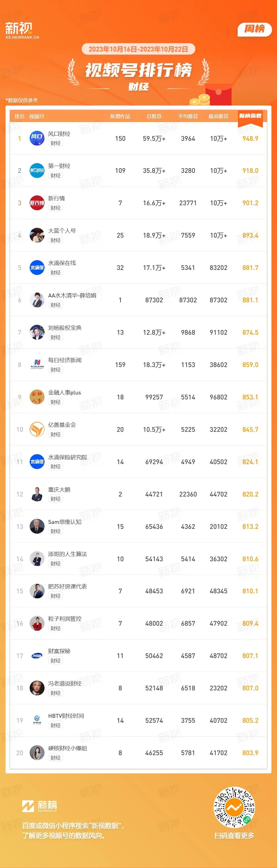This screenshot has height=868, width=277.
Task: Click the date range 2023年10月16日 pill
Action: (138, 49)
